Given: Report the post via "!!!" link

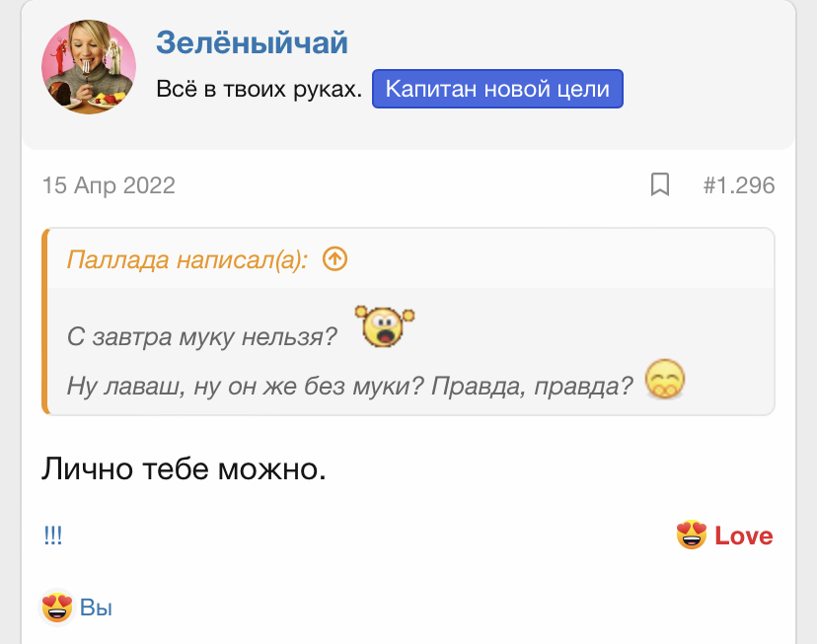Looking at the screenshot, I should [x=52, y=536].
